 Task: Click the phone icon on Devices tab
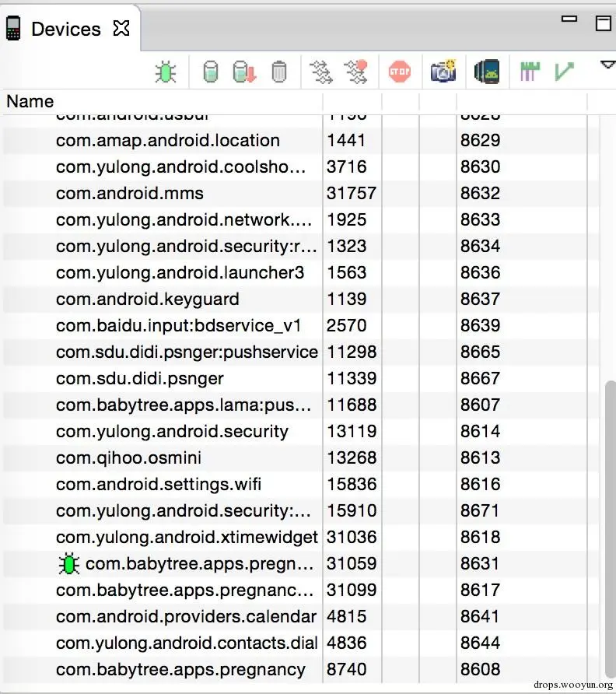tap(13, 28)
